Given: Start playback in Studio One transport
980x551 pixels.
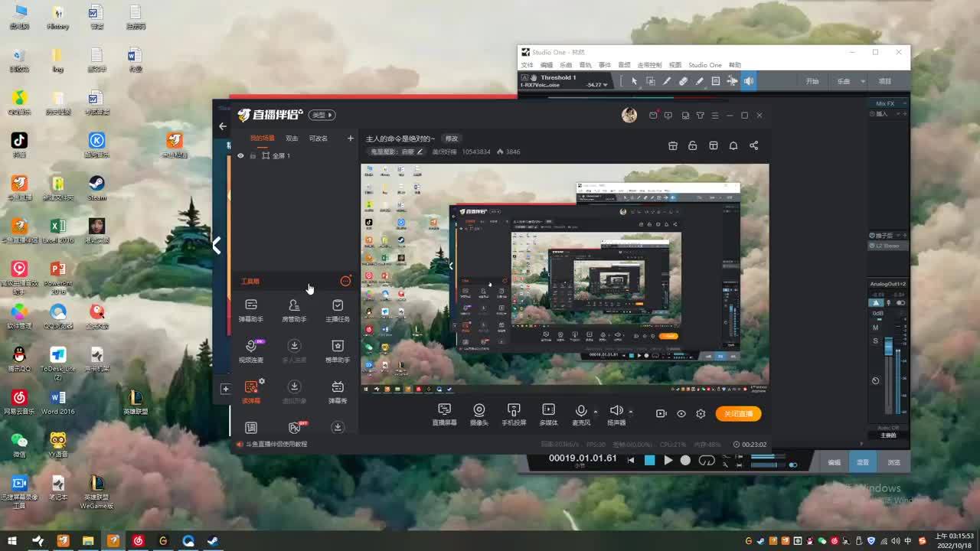Looking at the screenshot, I should tap(668, 460).
